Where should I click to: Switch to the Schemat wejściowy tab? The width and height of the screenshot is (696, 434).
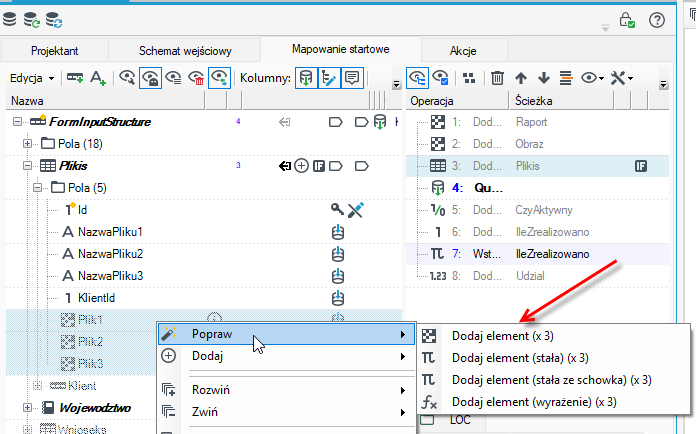(x=185, y=51)
